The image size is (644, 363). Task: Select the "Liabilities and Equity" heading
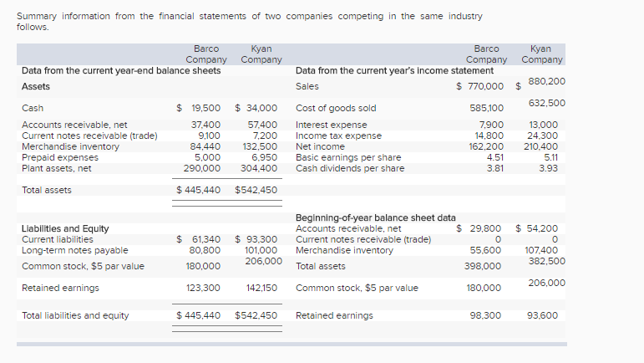[65, 228]
